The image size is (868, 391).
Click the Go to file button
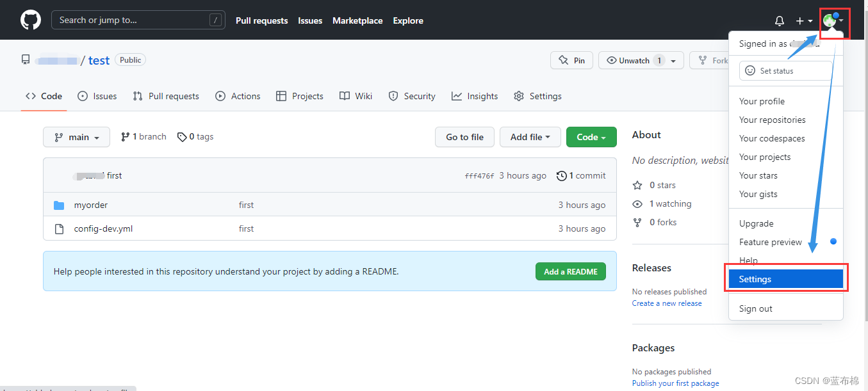point(464,137)
